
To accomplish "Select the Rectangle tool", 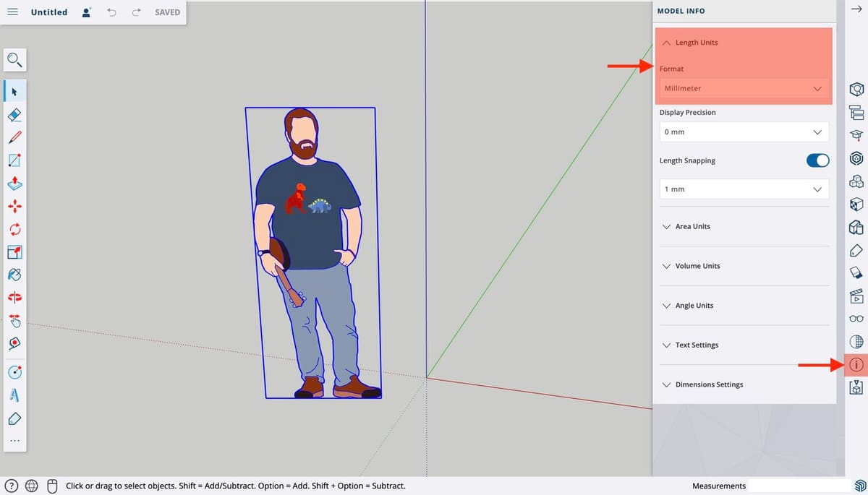I will point(14,160).
